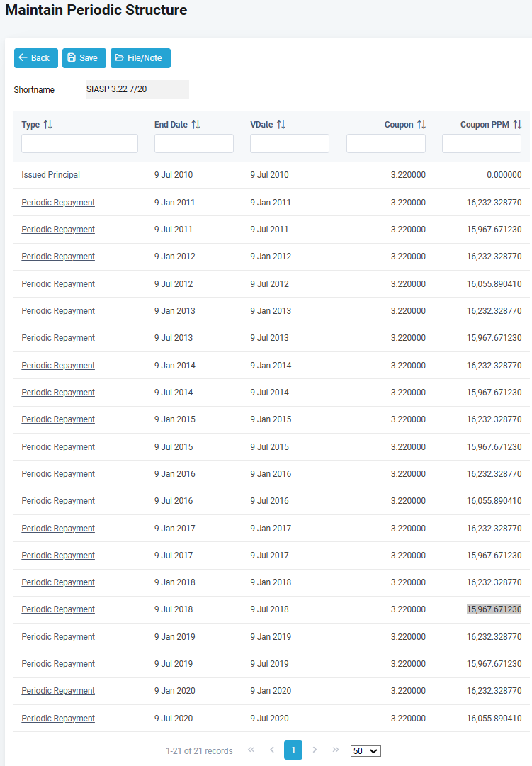Click the sort icon beside Type header

(48, 125)
